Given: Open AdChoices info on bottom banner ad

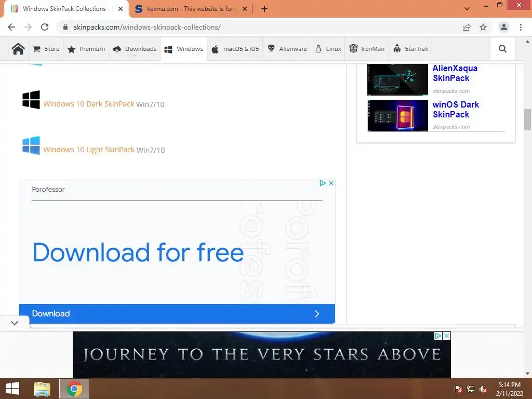Looking at the screenshot, I should 438,336.
